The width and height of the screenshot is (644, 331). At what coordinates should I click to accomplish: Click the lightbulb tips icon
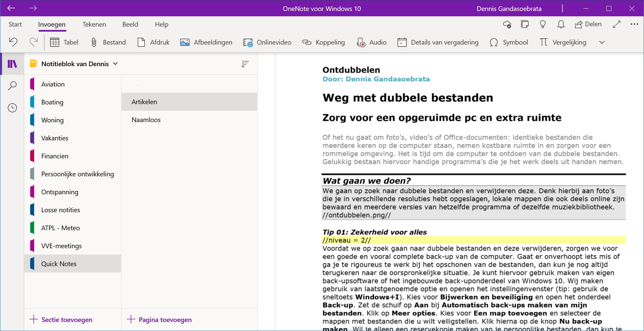pos(543,24)
